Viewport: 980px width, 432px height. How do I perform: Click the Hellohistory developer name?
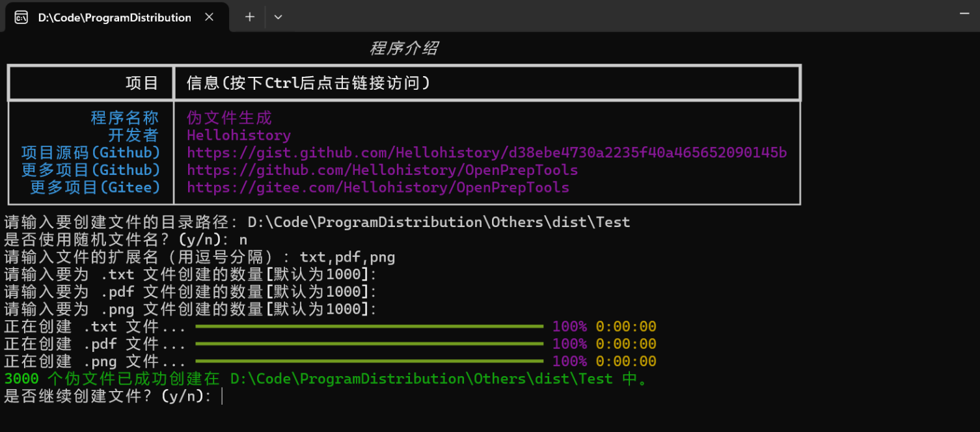pyautogui.click(x=238, y=135)
